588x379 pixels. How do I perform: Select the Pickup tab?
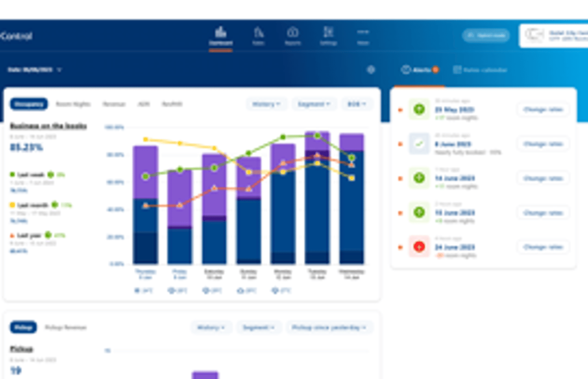click(23, 327)
